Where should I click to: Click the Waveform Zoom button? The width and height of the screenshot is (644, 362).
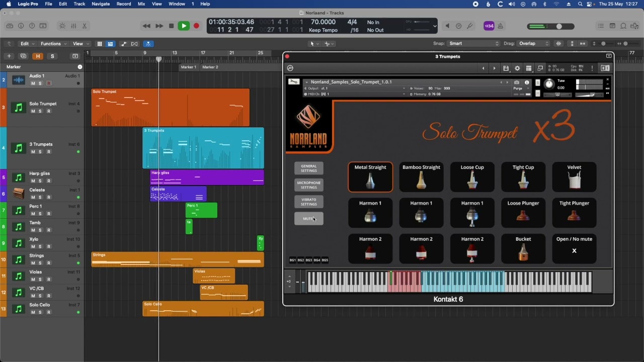click(558, 44)
